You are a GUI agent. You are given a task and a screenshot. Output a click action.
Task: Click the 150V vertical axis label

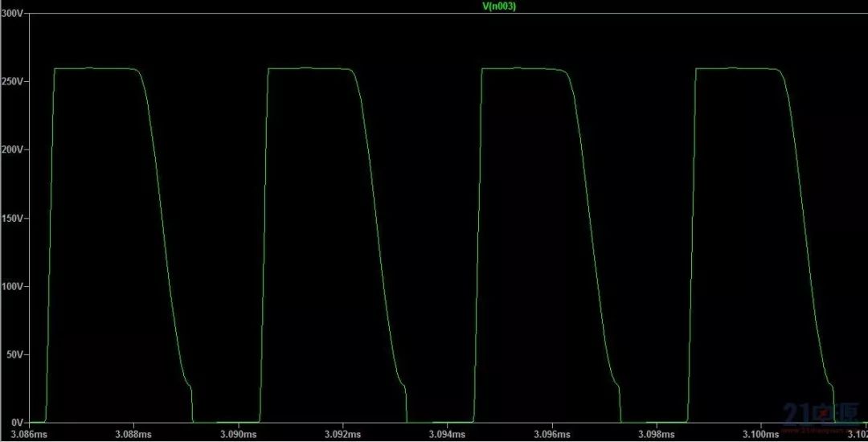coord(12,218)
